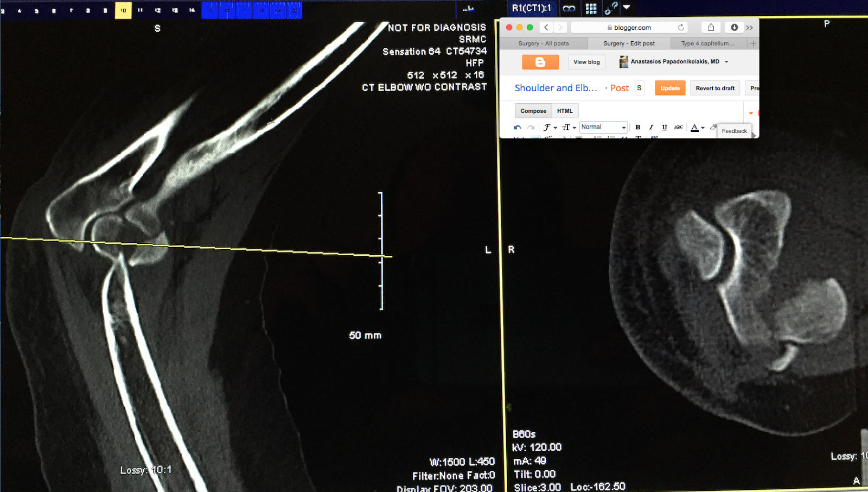Open the text size dropdown arrow
This screenshot has height=492, width=868.
pos(574,127)
